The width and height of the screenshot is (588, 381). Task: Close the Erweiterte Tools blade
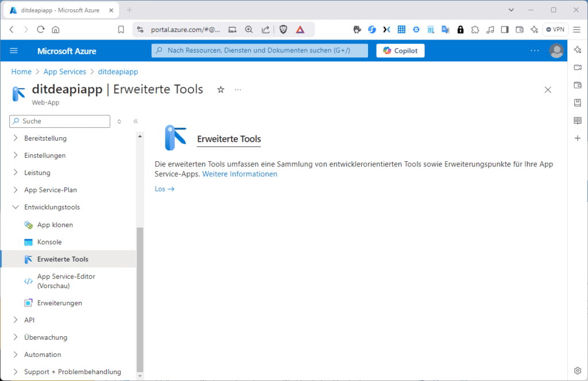coord(548,90)
